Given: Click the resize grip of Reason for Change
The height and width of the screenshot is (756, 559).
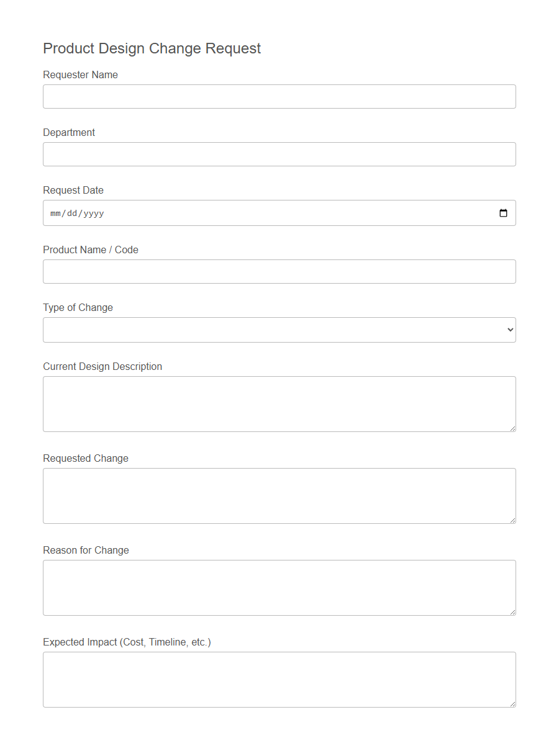Looking at the screenshot, I should [x=513, y=613].
